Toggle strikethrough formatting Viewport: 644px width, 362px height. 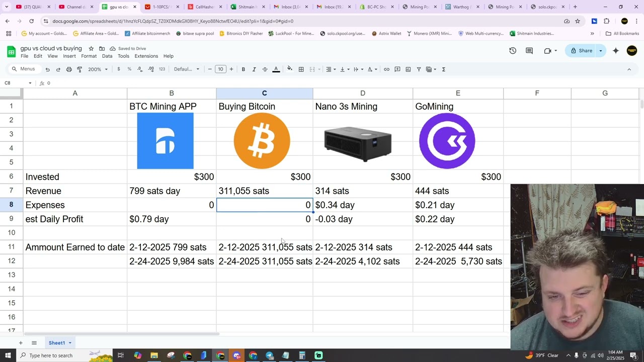tap(265, 69)
